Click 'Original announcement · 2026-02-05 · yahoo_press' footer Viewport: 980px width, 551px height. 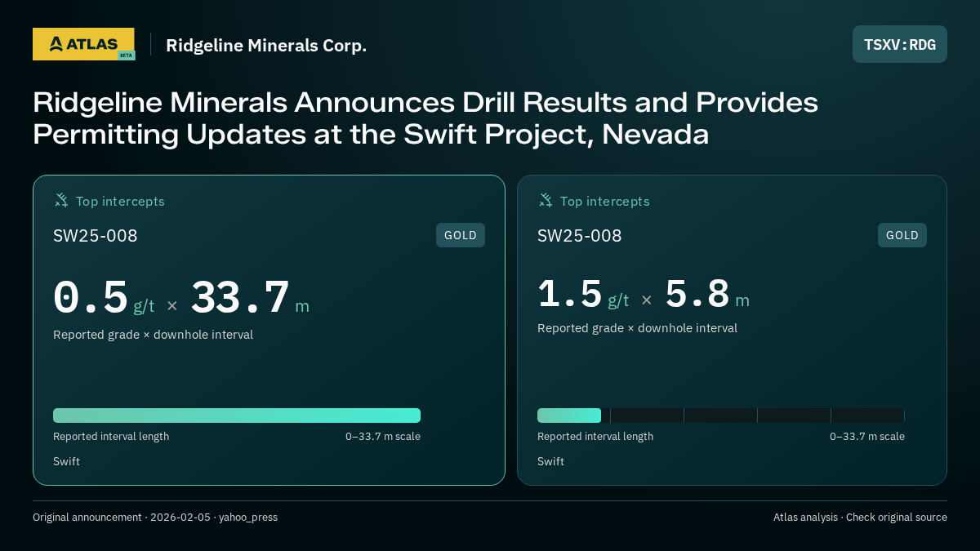click(x=155, y=518)
